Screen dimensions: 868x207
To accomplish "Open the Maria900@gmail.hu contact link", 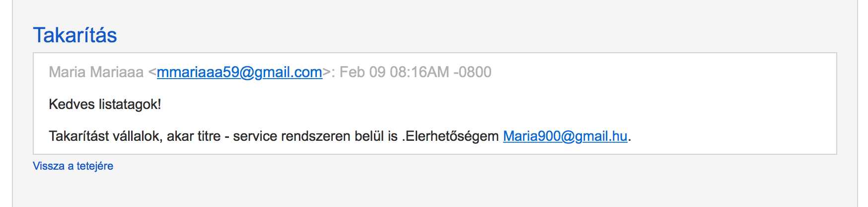I will [x=565, y=136].
